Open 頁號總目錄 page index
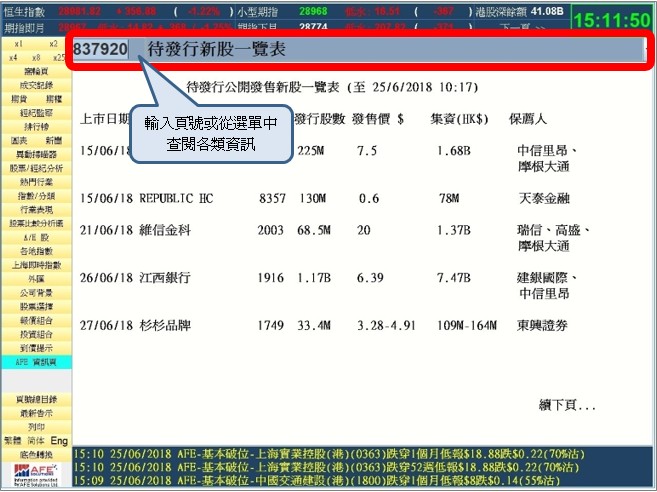The image size is (657, 492). pos(36,399)
